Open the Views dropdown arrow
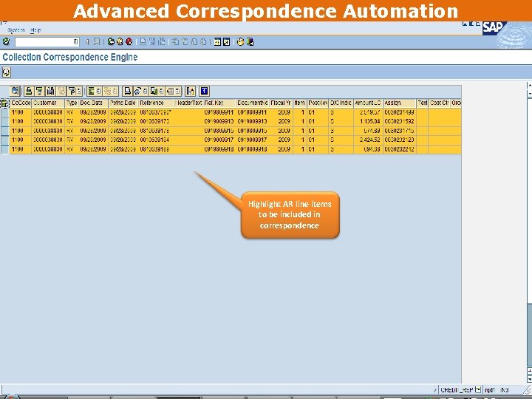532x399 pixels. (146, 91)
